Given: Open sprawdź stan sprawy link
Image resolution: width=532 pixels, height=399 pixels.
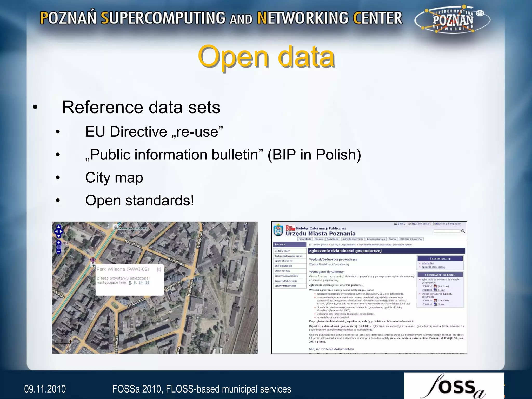Looking at the screenshot, I should point(433,267).
